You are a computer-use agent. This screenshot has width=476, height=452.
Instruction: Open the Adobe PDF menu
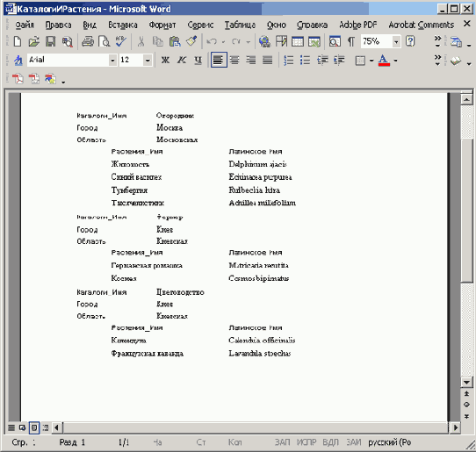pos(358,25)
